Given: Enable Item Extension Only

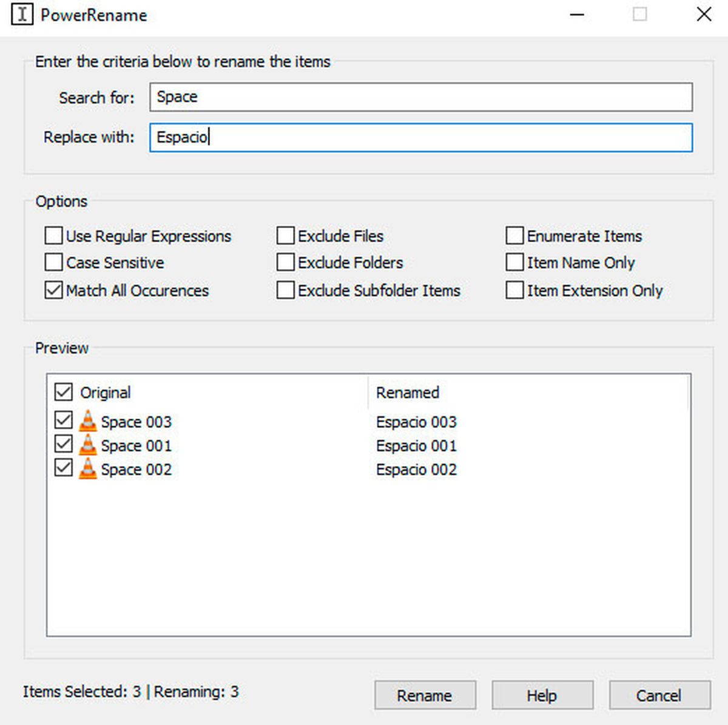Looking at the screenshot, I should (x=514, y=290).
